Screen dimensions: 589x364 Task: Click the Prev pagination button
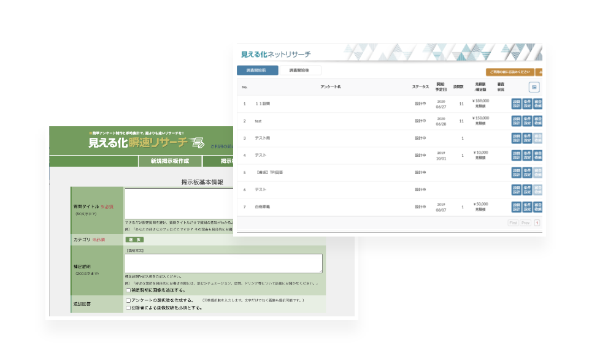(x=526, y=223)
